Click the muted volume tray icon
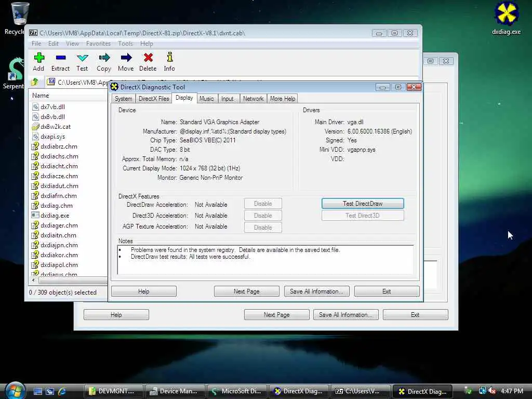Viewport: 532px width, 399px height. pyautogui.click(x=492, y=391)
